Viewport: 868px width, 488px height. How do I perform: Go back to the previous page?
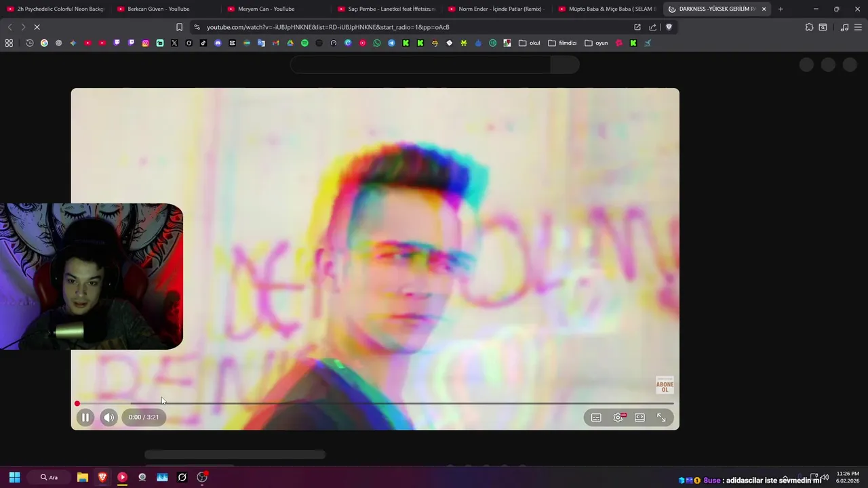(x=9, y=27)
